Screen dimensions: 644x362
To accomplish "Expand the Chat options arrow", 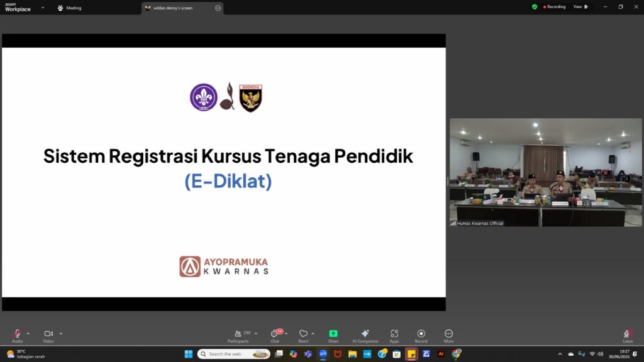I will coord(286,334).
